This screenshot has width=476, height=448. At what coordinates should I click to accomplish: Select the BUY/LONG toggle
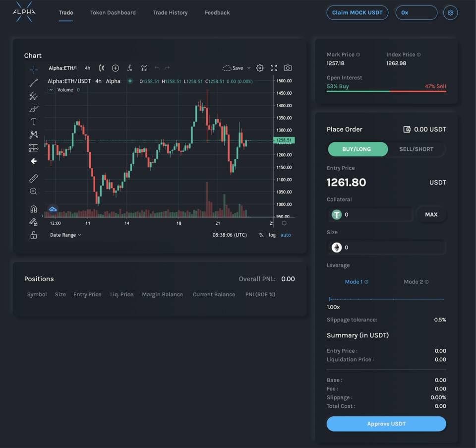[x=357, y=149]
